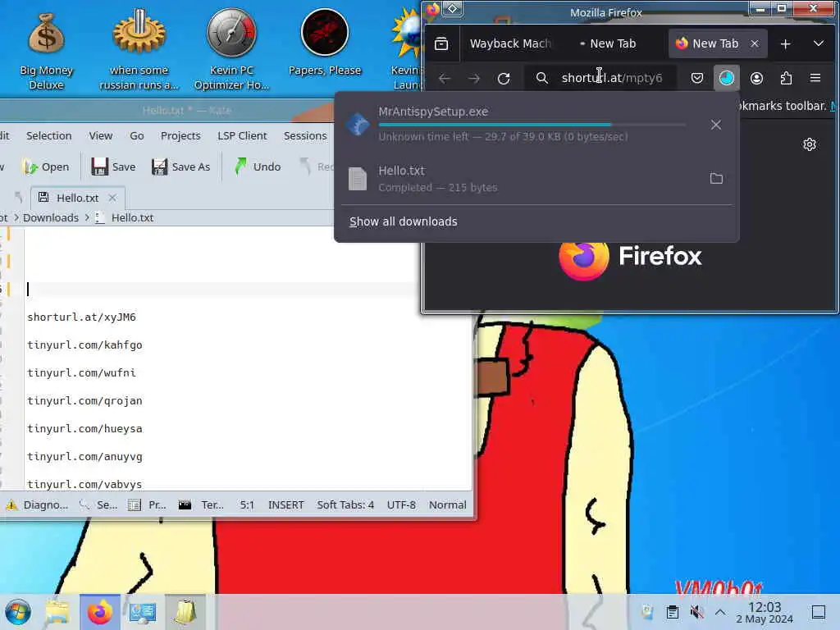Click Save As in Kate toolbar
The width and height of the screenshot is (840, 630).
click(181, 167)
